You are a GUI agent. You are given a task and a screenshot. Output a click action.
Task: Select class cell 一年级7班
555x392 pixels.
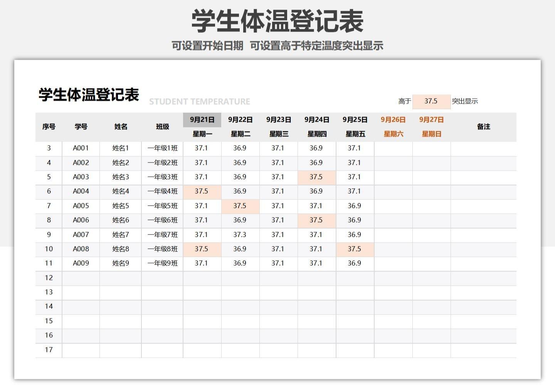click(162, 235)
